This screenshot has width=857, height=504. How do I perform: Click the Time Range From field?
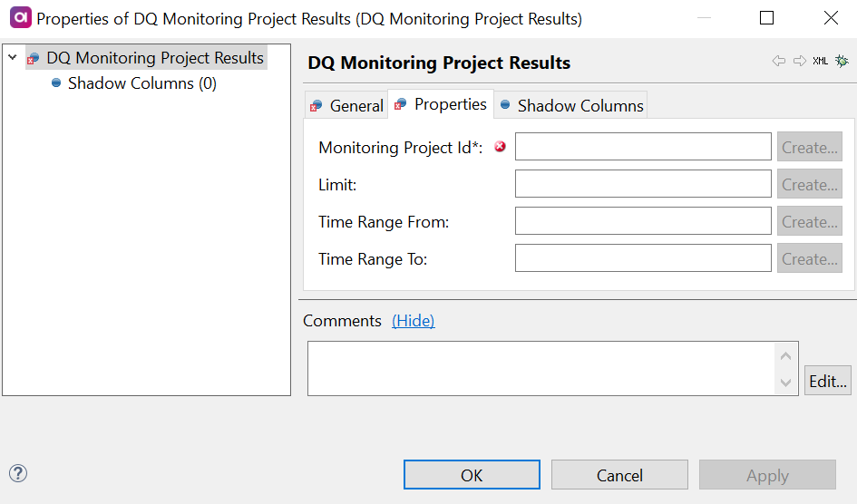tap(643, 221)
